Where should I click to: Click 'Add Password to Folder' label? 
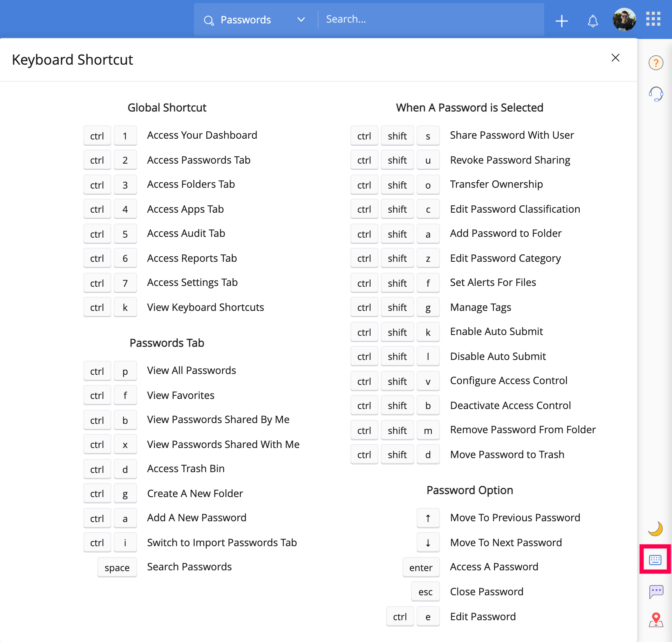pos(506,233)
